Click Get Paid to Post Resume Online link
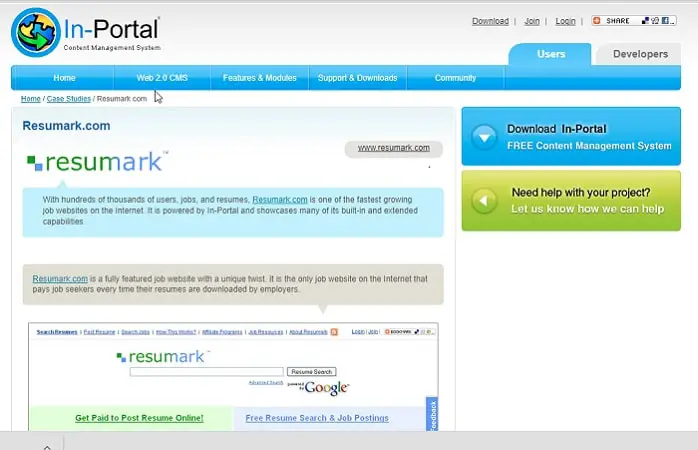This screenshot has width=698, height=450. (139, 418)
